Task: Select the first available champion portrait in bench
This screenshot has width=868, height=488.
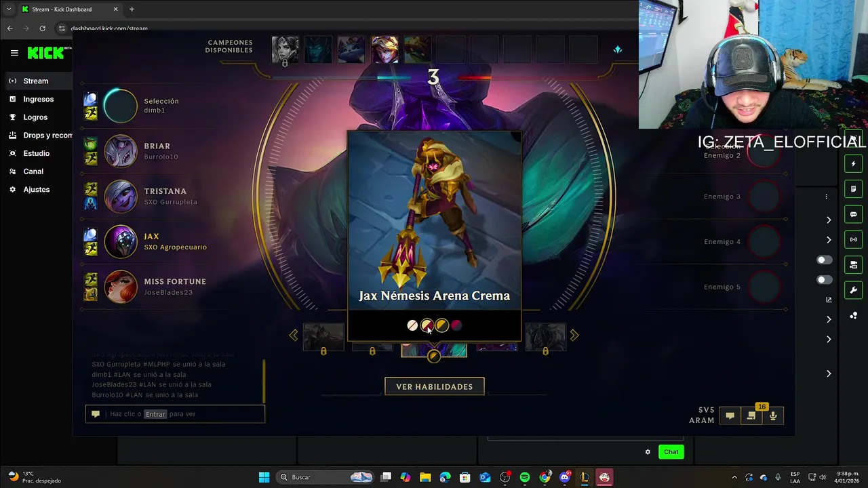Action: pos(285,50)
